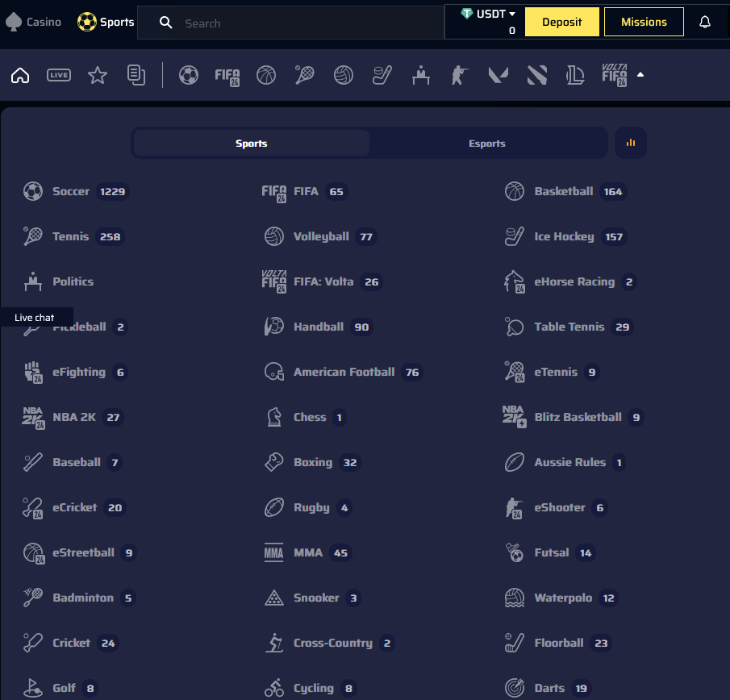Select FIFA 24 icon in toolbar
This screenshot has height=700, width=730.
click(x=227, y=77)
